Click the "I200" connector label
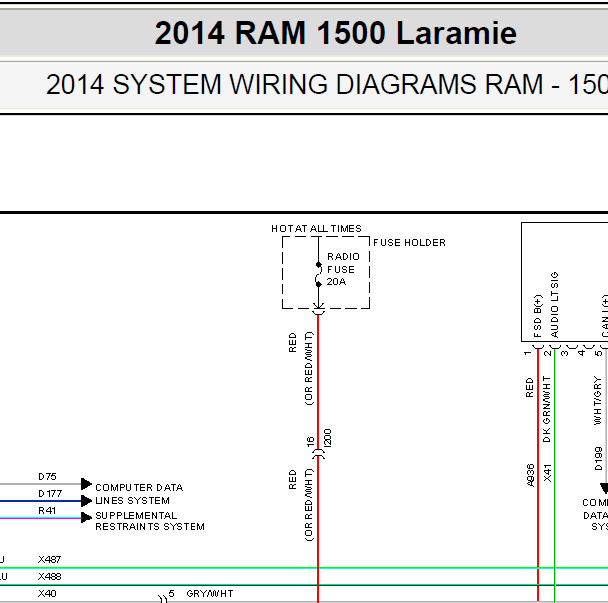Viewport: 608px width, 603px height. click(x=328, y=438)
